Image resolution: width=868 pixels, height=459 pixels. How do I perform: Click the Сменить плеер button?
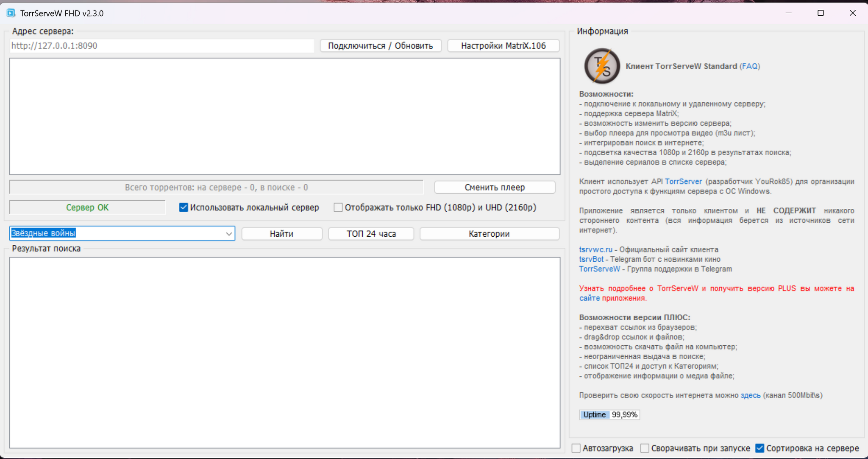click(495, 188)
